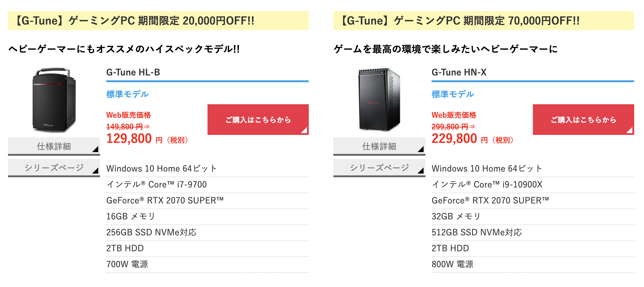Click the corner arrow on HL-B シリーズページ button
644x287 pixels.
click(95, 170)
